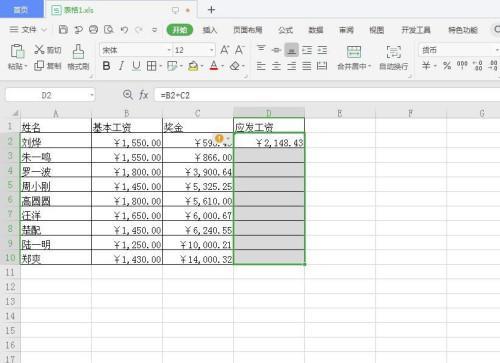Switch to the 插入 ribbon tab
This screenshot has height=363, width=500.
click(x=210, y=30)
